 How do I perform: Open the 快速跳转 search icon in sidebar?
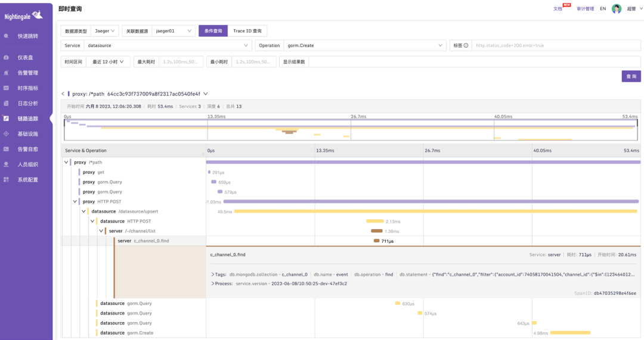coord(7,36)
